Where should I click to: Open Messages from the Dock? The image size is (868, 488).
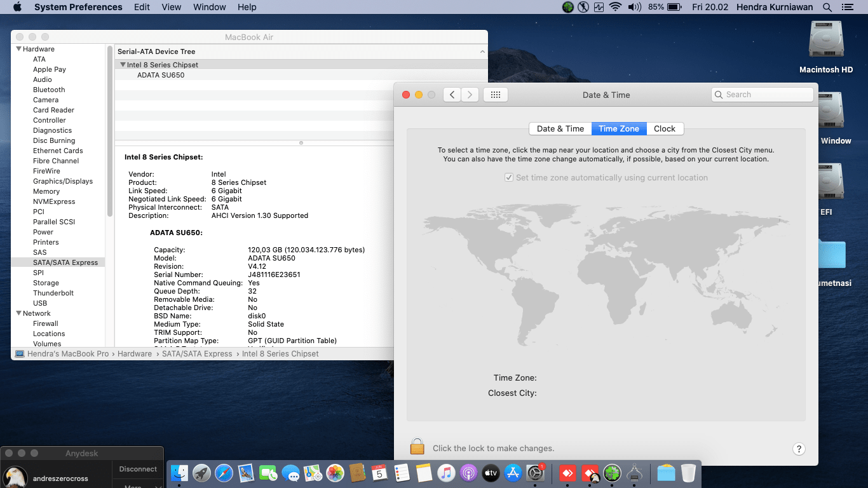click(x=291, y=473)
